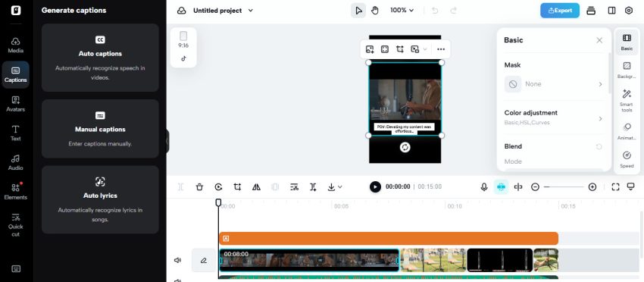
Task: Expand the Mask None option
Action: pos(554,84)
